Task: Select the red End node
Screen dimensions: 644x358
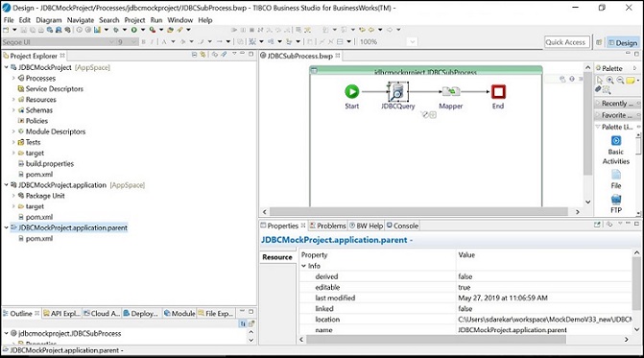Action: point(498,91)
